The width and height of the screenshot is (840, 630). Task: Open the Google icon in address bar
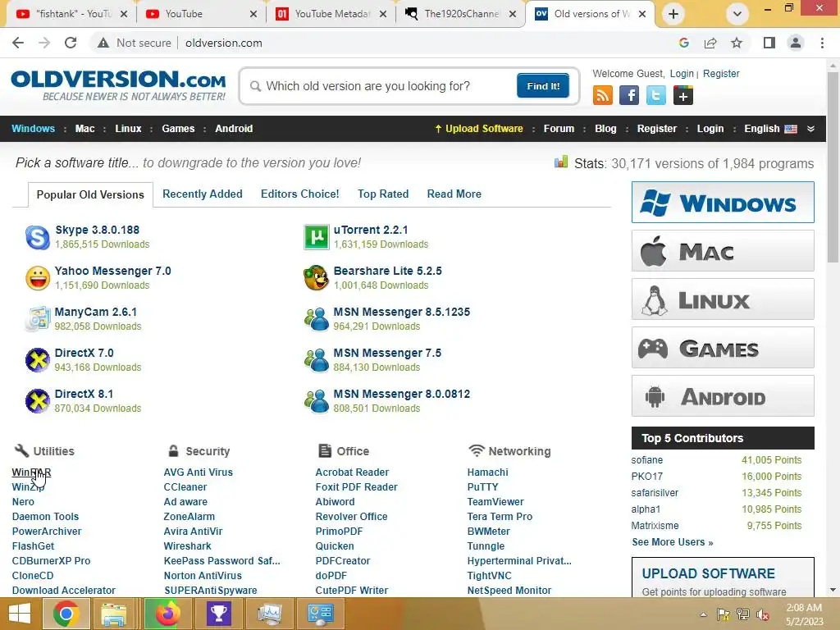click(683, 43)
